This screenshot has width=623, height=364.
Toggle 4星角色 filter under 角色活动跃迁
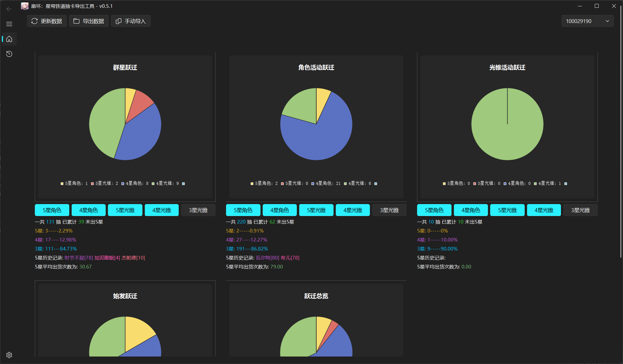279,210
